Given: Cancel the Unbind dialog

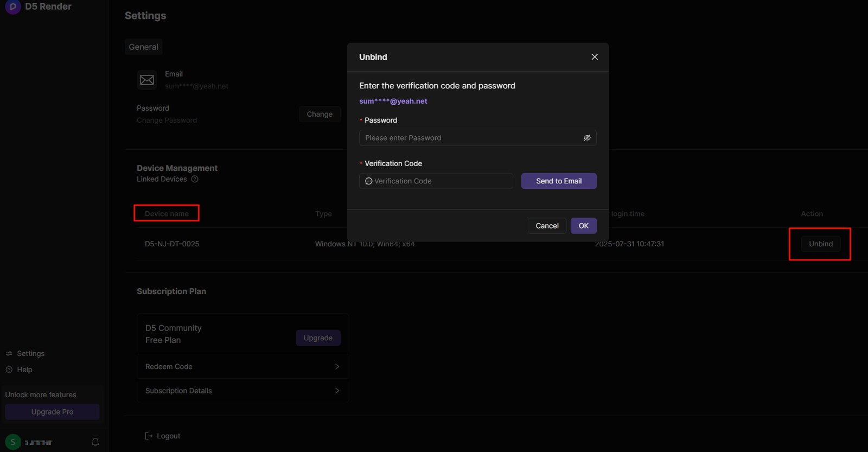Looking at the screenshot, I should [547, 226].
